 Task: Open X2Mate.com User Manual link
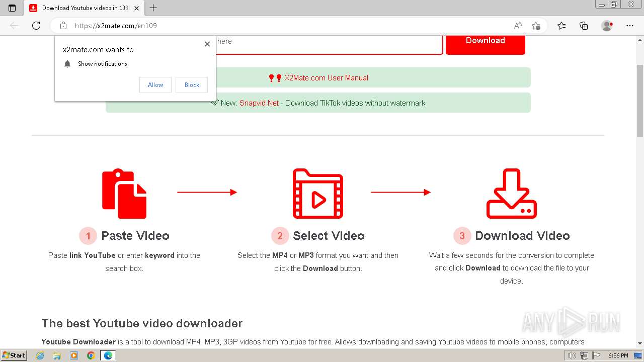326,78
